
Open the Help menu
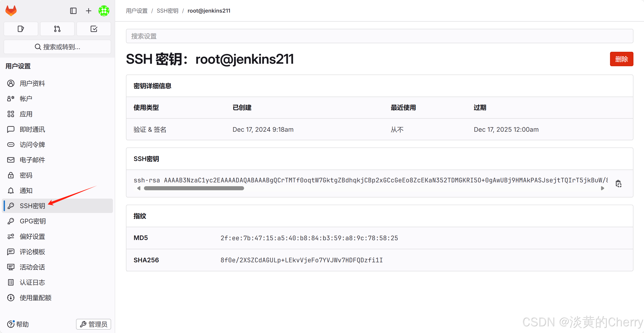[x=18, y=324]
